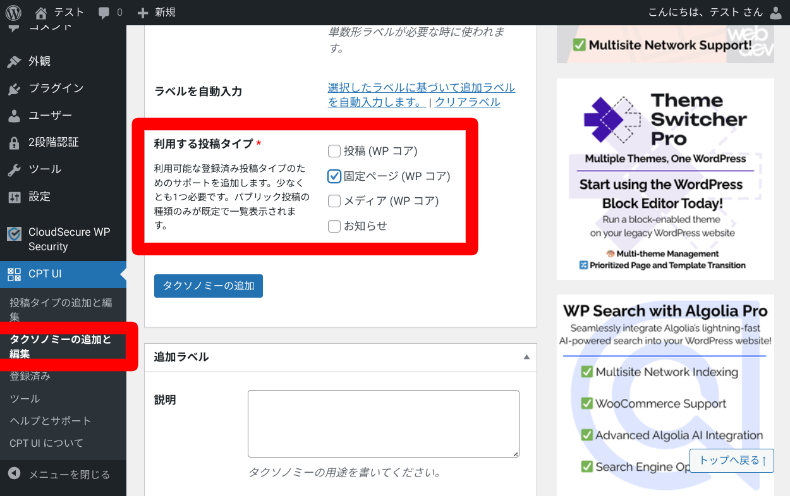
Task: Open 投稿タイプの追加と編集 submenu
Action: coord(61,309)
